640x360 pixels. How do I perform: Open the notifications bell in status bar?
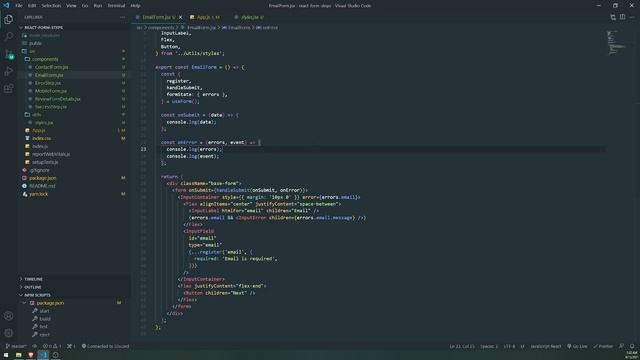coord(632,346)
